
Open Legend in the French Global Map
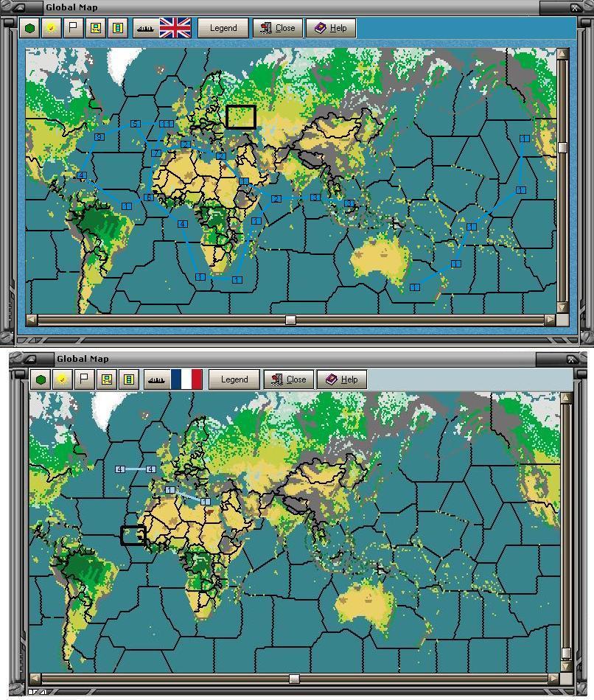click(x=234, y=379)
